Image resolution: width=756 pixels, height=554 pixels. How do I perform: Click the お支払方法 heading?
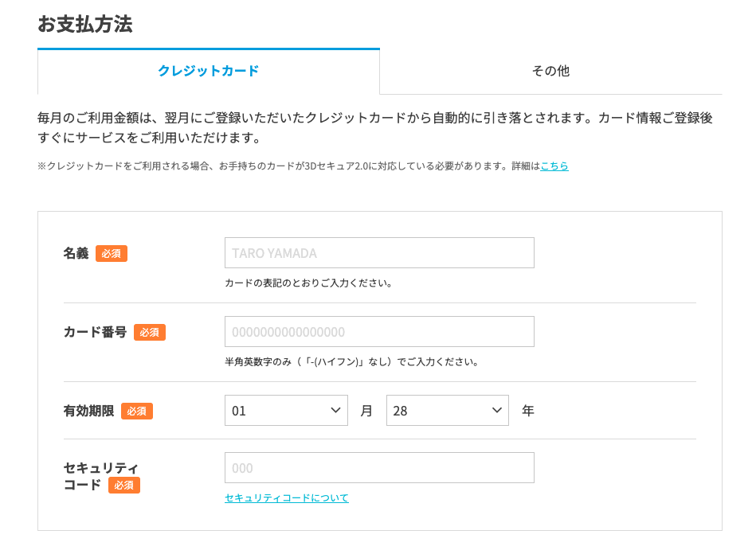click(84, 24)
